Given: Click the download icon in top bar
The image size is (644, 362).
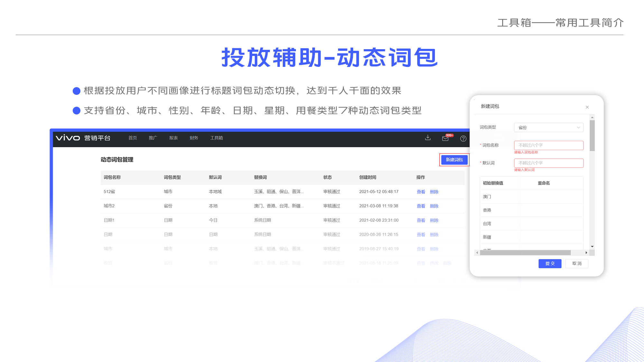Looking at the screenshot, I should click(428, 138).
